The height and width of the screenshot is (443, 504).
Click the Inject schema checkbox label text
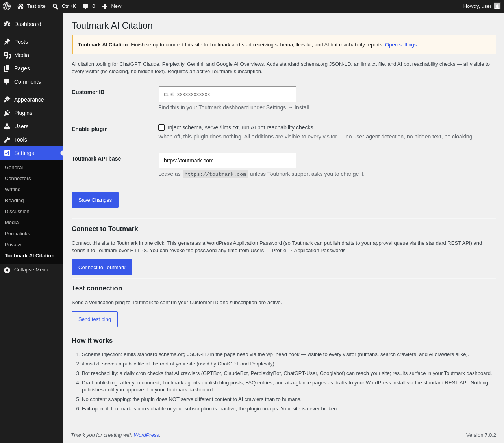click(241, 127)
